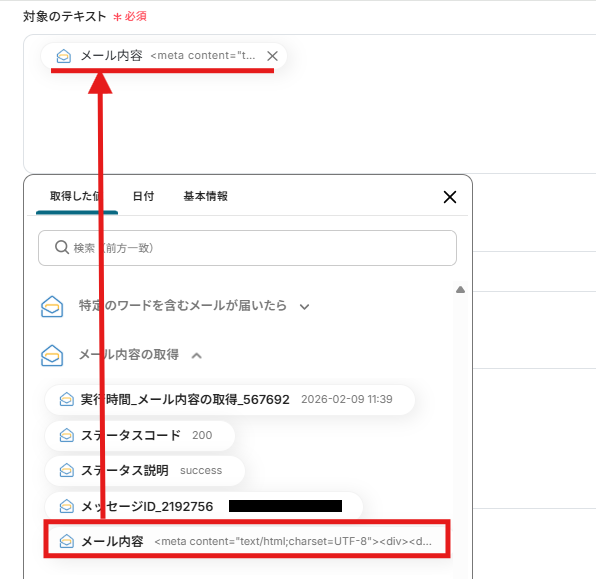Select the メッセージID_2192756 value
Screen dimensions: 596x579
(204, 506)
